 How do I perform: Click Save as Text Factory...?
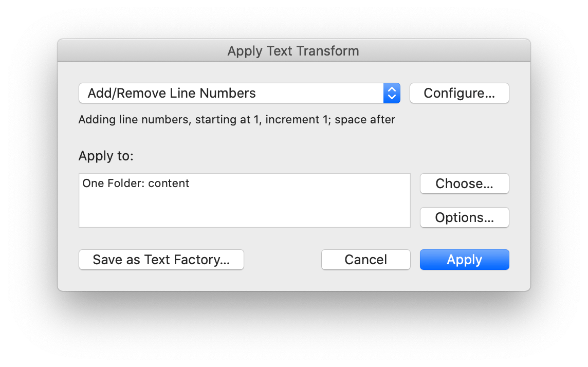(x=161, y=260)
